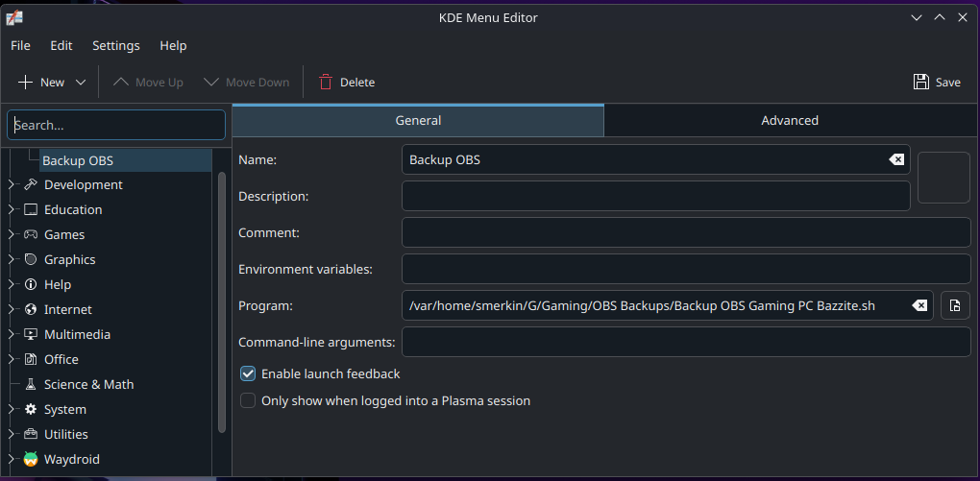Select the Waydroid category icon

[x=31, y=459]
